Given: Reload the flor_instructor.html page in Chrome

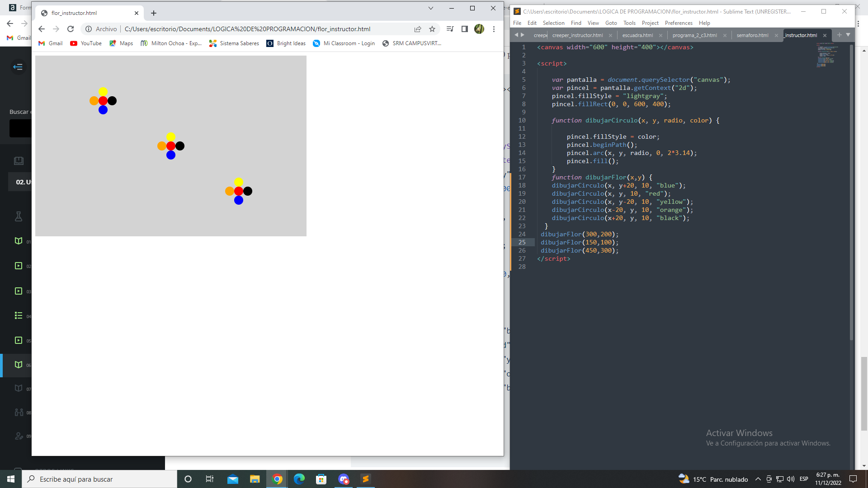Looking at the screenshot, I should [71, 29].
